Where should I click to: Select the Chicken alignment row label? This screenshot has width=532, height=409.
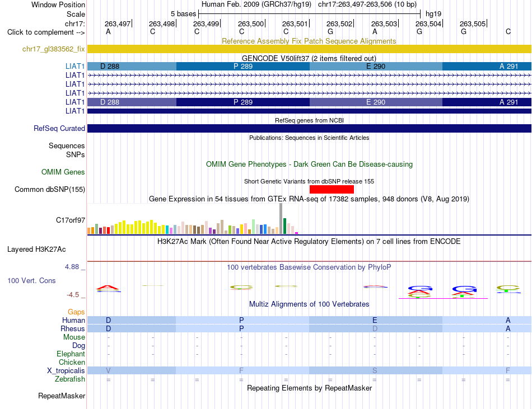(x=72, y=362)
